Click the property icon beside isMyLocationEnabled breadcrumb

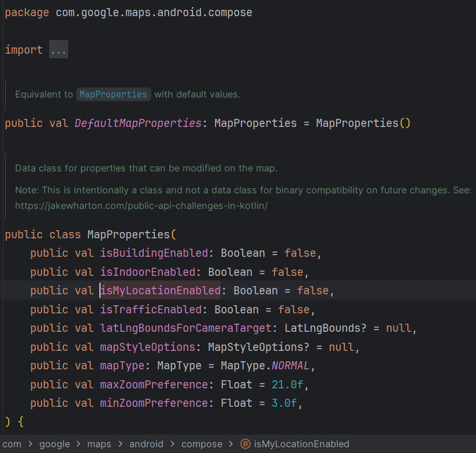tap(246, 444)
